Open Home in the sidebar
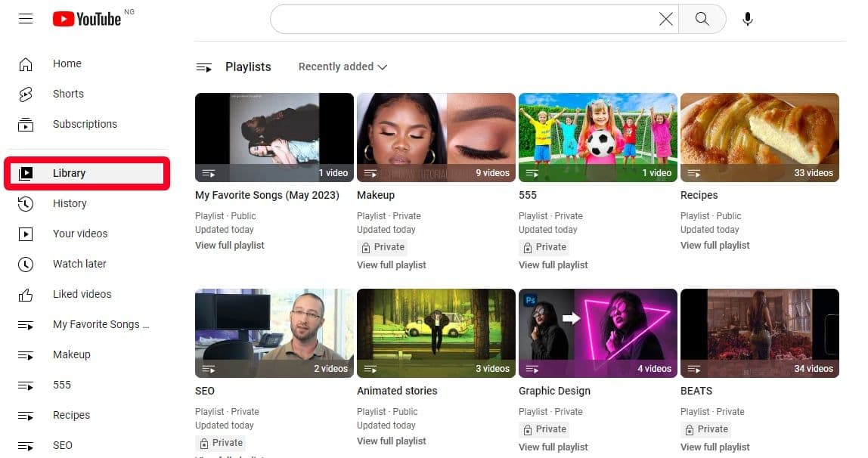868x458 pixels. click(x=67, y=63)
